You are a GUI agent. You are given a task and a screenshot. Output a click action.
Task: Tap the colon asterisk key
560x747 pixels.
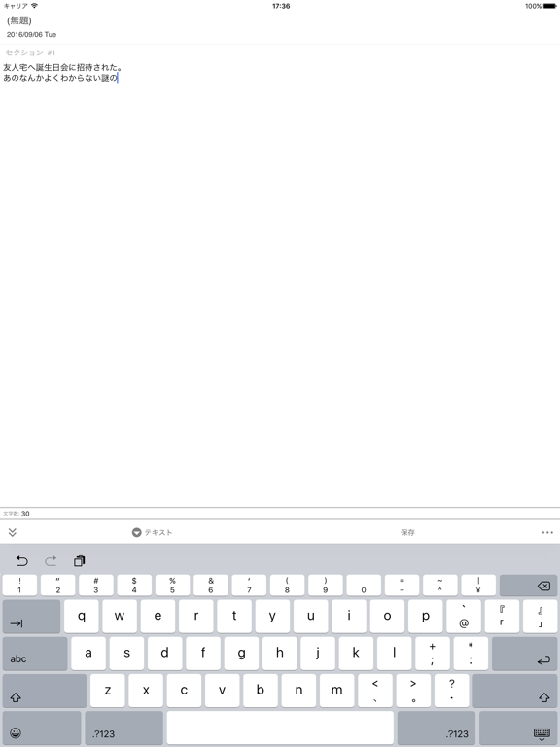[x=471, y=654]
